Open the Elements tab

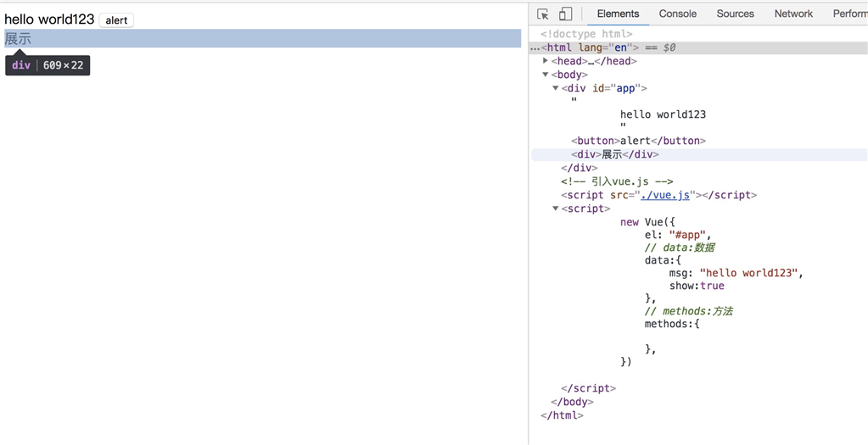[x=618, y=14]
